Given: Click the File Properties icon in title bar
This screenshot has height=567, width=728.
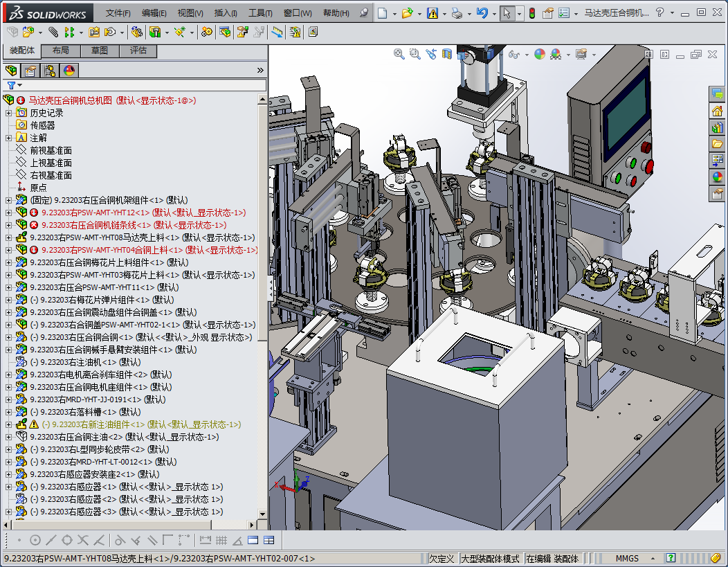Looking at the screenshot, I should pyautogui.click(x=548, y=13).
